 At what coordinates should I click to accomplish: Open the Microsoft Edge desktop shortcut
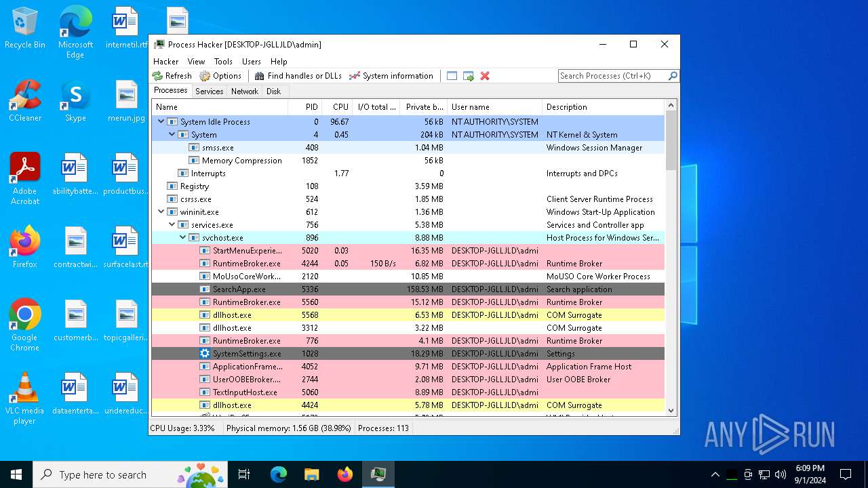pos(75,33)
